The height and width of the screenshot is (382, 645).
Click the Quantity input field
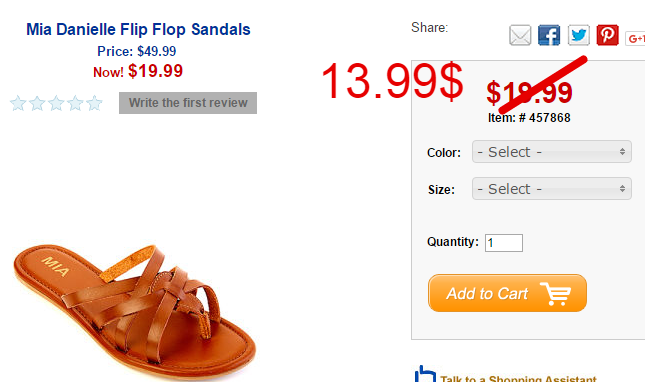tap(504, 243)
